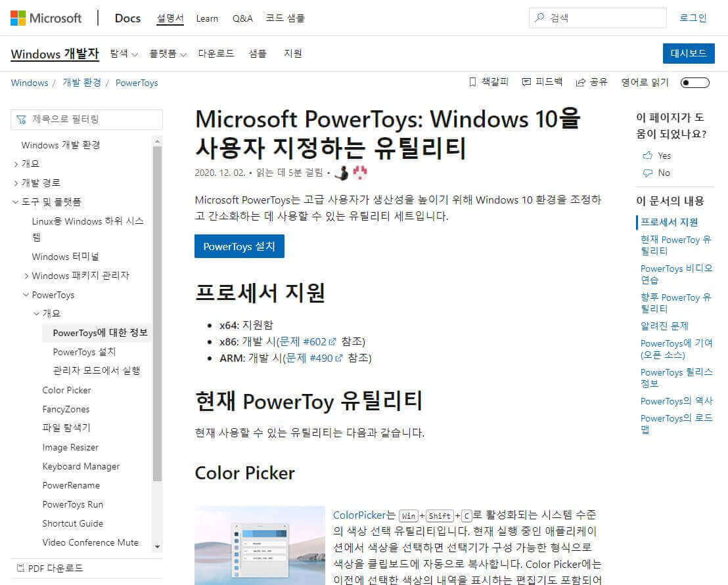Image resolution: width=728 pixels, height=585 pixels.
Task: Click the 제목으로 필터링 filter field
Action: [87, 119]
